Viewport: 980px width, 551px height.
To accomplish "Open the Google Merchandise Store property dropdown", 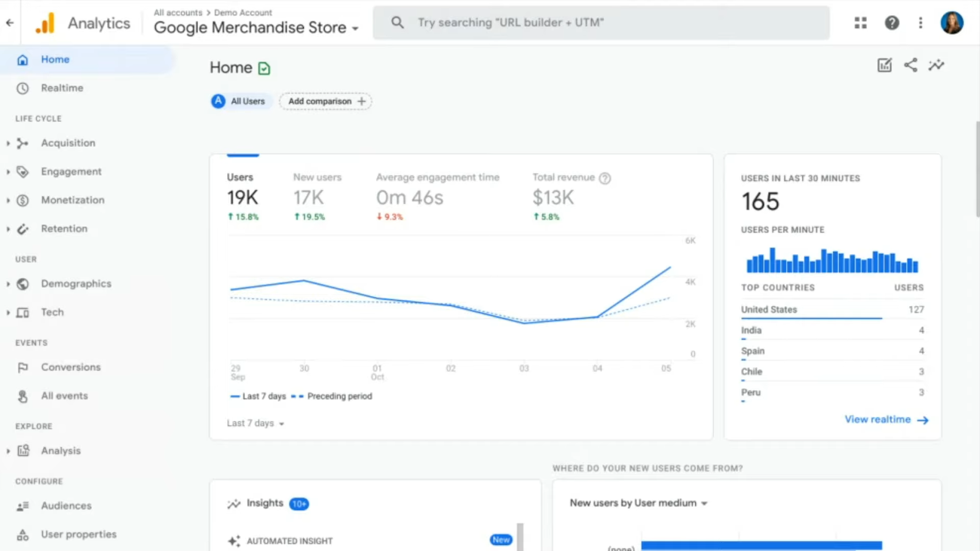I will click(256, 28).
